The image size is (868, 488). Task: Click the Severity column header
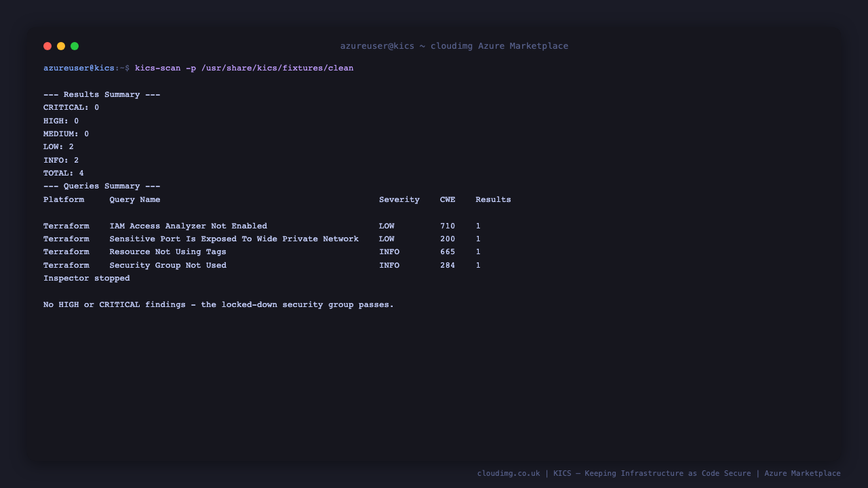point(399,200)
